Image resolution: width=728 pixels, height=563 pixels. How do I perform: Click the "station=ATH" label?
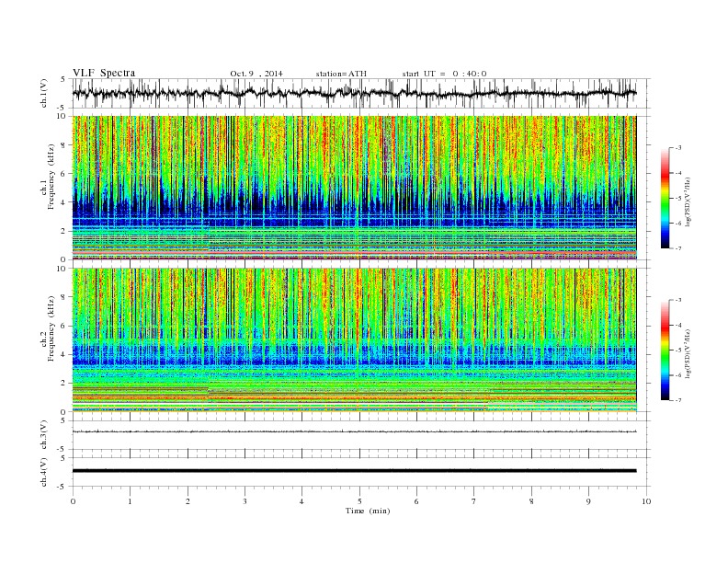tap(341, 74)
